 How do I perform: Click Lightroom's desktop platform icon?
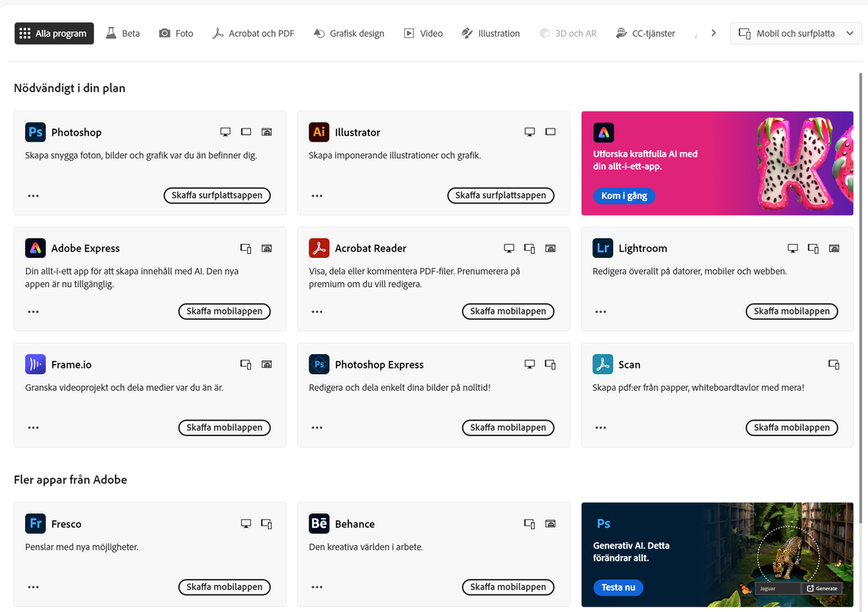pos(793,249)
